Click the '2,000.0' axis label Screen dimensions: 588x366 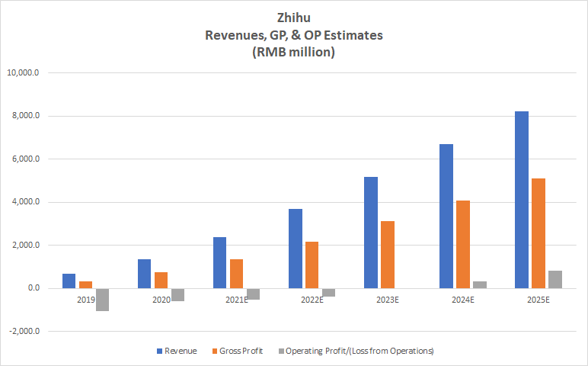[26, 245]
